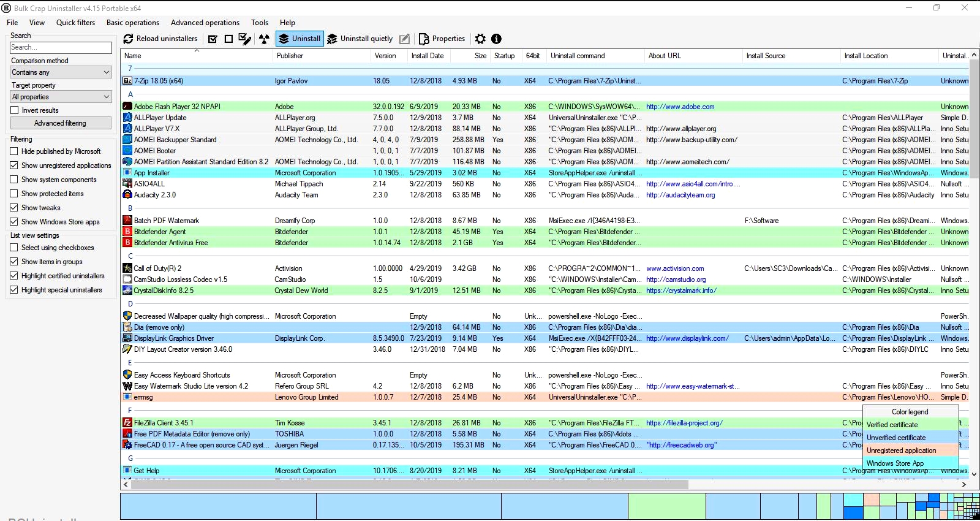980x521 pixels.
Task: Collapse the group header B
Action: click(130, 208)
